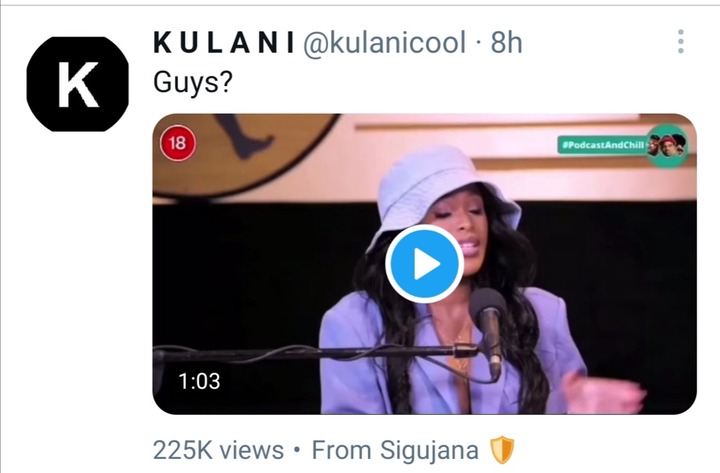Open the three-dot more options menu
The image size is (720, 473).
click(681, 42)
